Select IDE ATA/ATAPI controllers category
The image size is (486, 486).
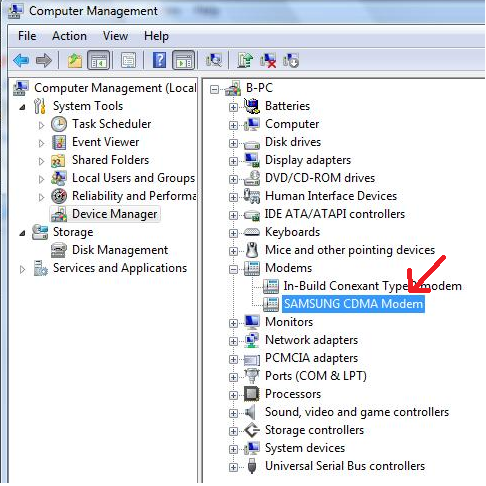(x=335, y=214)
